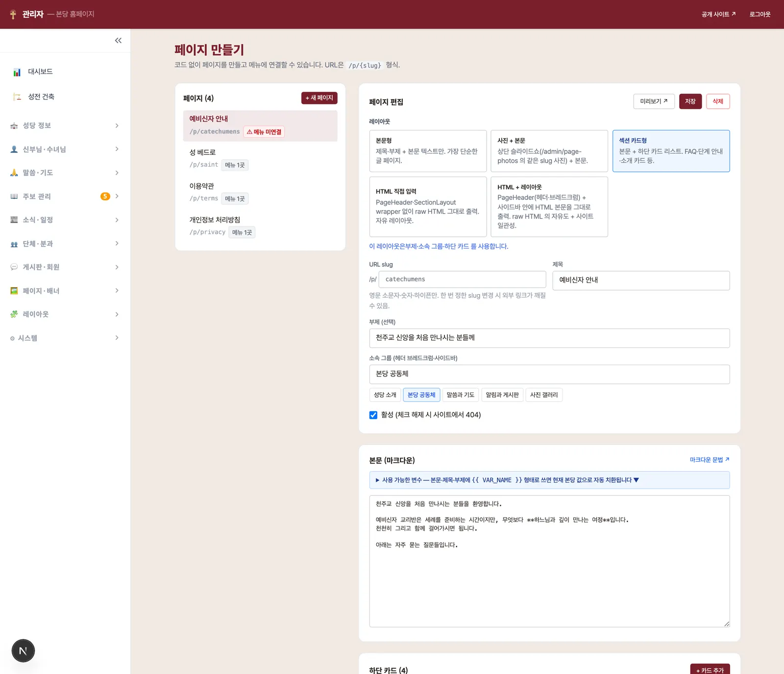The width and height of the screenshot is (784, 674).
Task: Select the 본문형 layout option
Action: tap(428, 151)
